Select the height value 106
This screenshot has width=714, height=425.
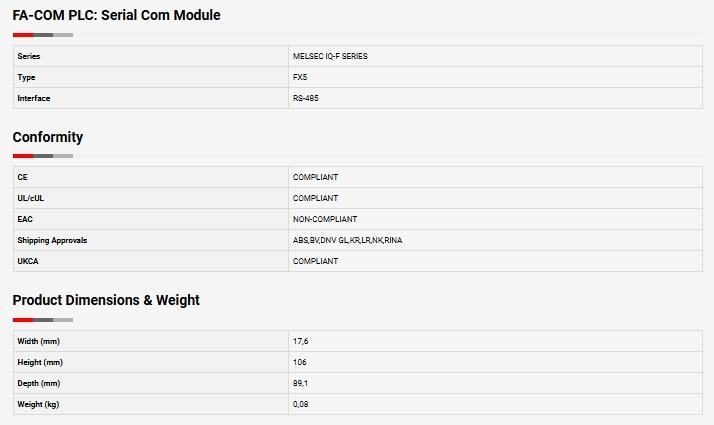(300, 362)
